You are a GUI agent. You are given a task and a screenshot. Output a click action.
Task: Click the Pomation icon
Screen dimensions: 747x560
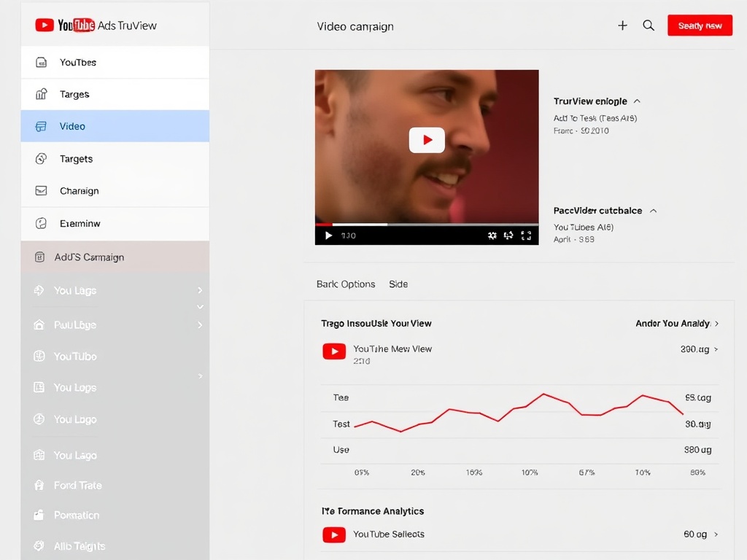[39, 515]
